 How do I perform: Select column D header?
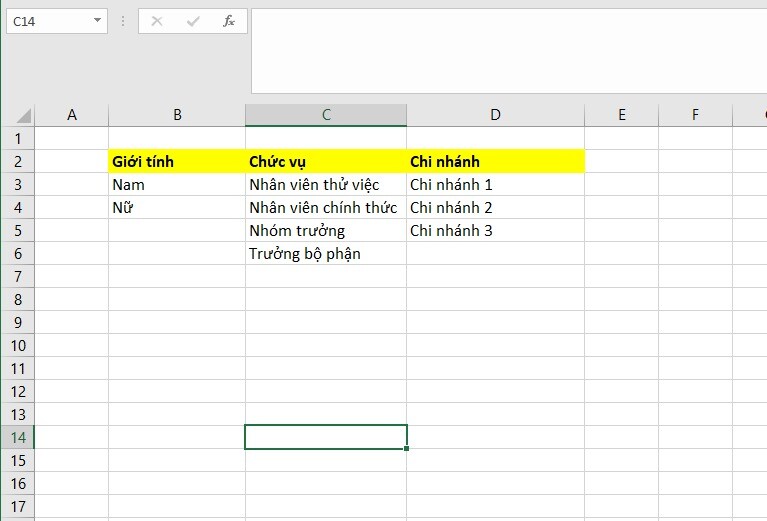pos(496,115)
